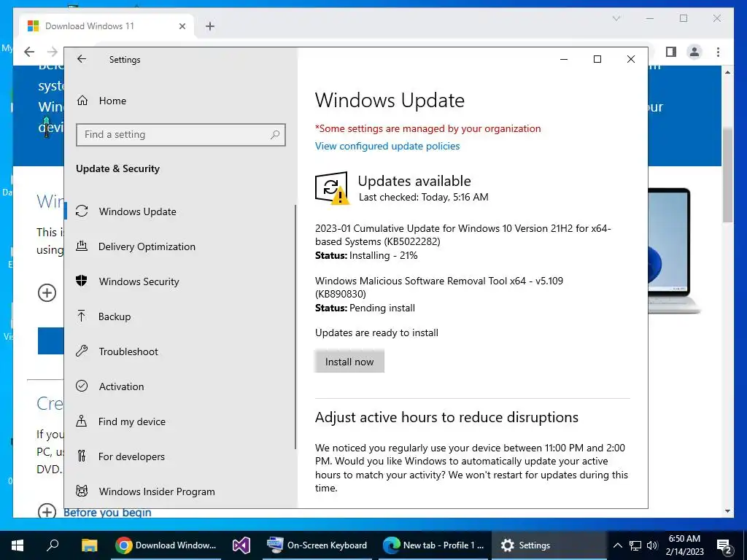This screenshot has width=747, height=560.
Task: Close the Settings window
Action: 631,59
